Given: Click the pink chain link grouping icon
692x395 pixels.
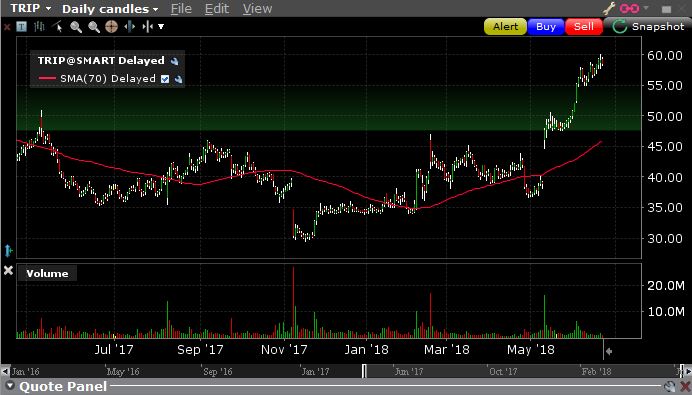Looking at the screenshot, I should coord(629,8).
